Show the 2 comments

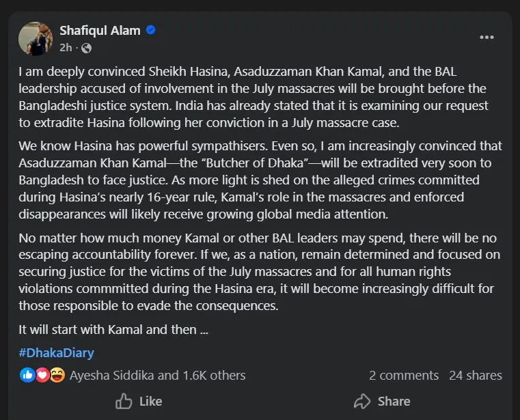pyautogui.click(x=404, y=375)
